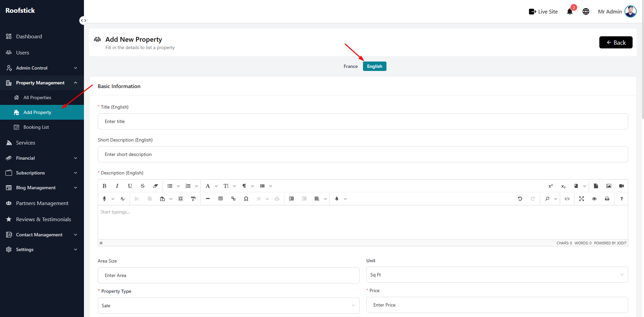Insert a video with the camera icon
644x317 pixels.
point(622,186)
